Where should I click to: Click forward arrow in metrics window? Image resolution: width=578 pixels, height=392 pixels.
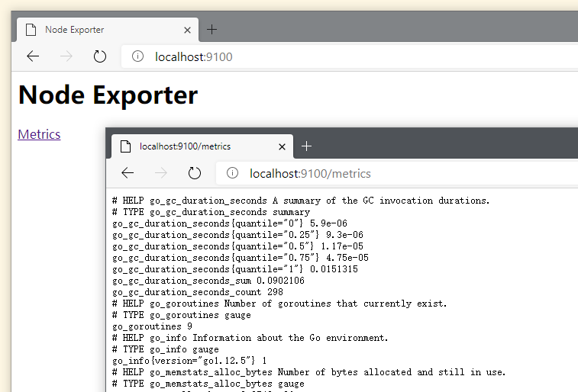point(161,173)
